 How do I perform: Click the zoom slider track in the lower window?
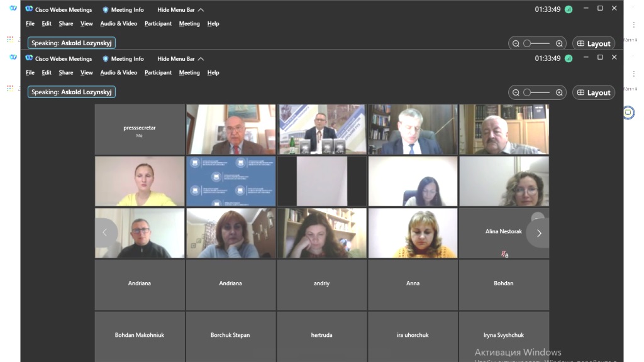(538, 92)
